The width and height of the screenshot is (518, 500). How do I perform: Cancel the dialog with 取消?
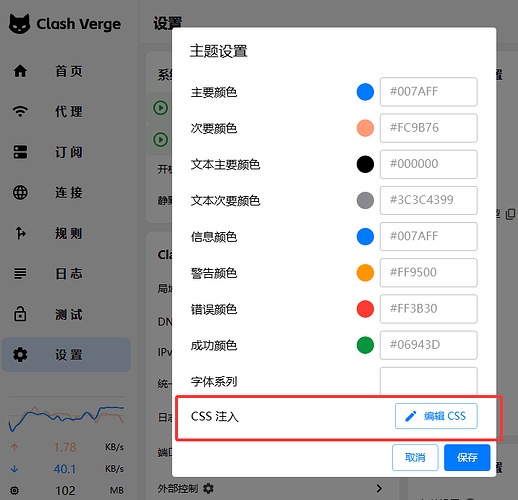(x=415, y=457)
